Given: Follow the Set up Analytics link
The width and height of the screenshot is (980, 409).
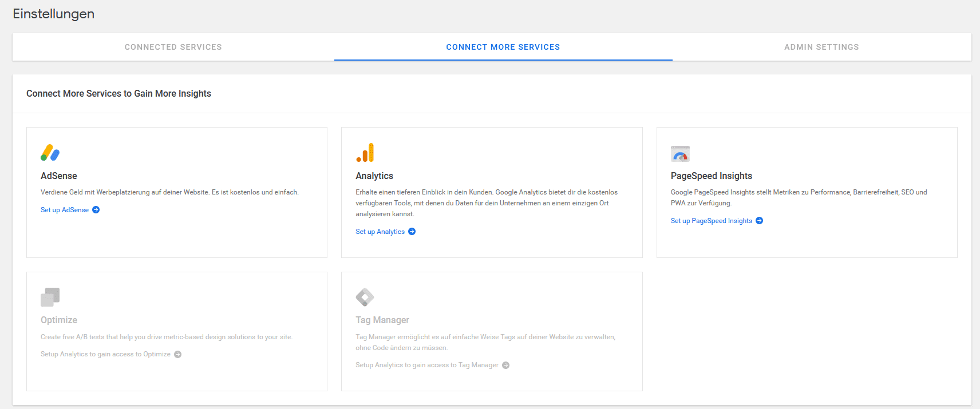Looking at the screenshot, I should click(380, 232).
